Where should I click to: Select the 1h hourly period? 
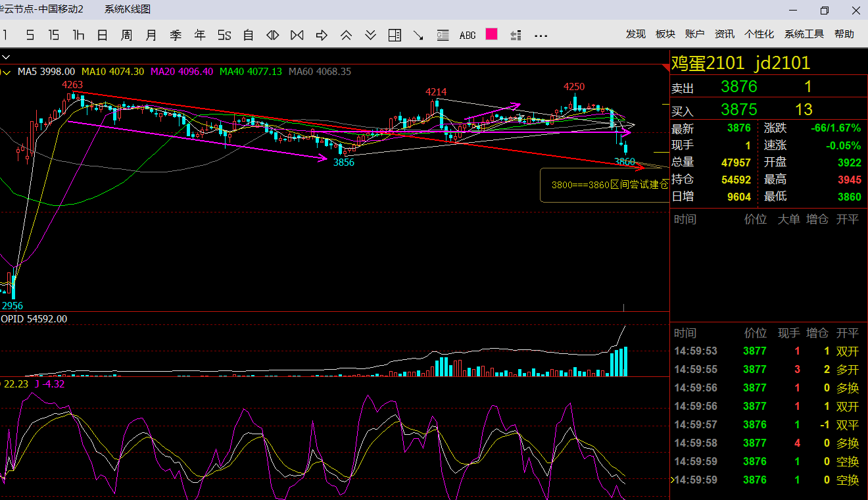pos(78,35)
